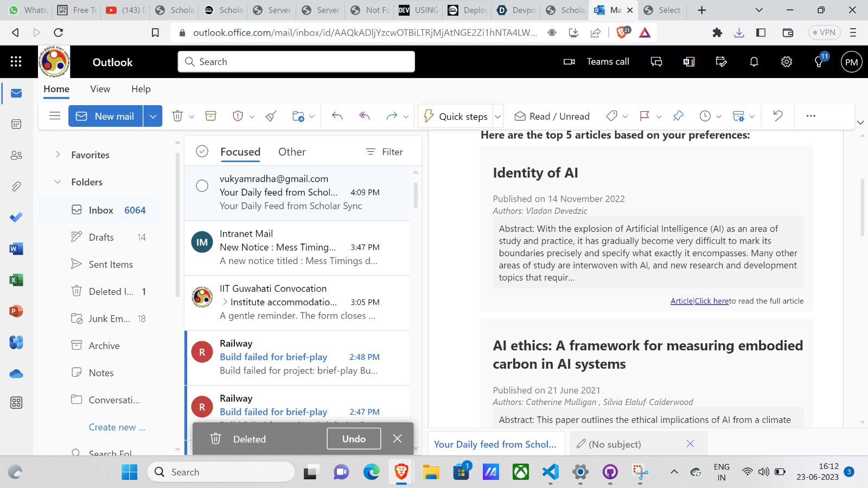The image size is (868, 488).
Task: Click the Categorize tag icon
Action: click(x=612, y=116)
